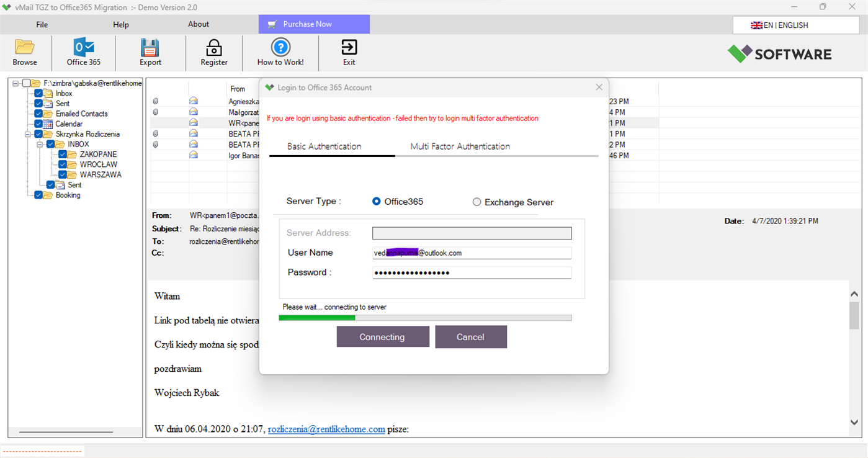The width and height of the screenshot is (868, 458).
Task: Click the connecting progress bar
Action: click(x=426, y=317)
